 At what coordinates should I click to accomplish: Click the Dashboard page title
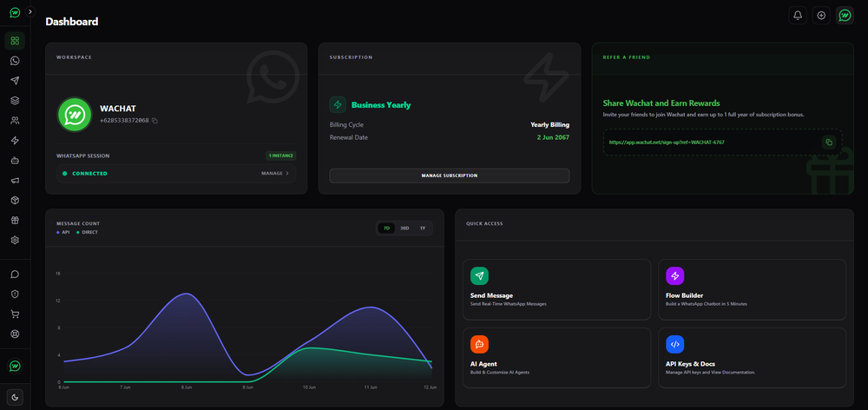(x=72, y=22)
